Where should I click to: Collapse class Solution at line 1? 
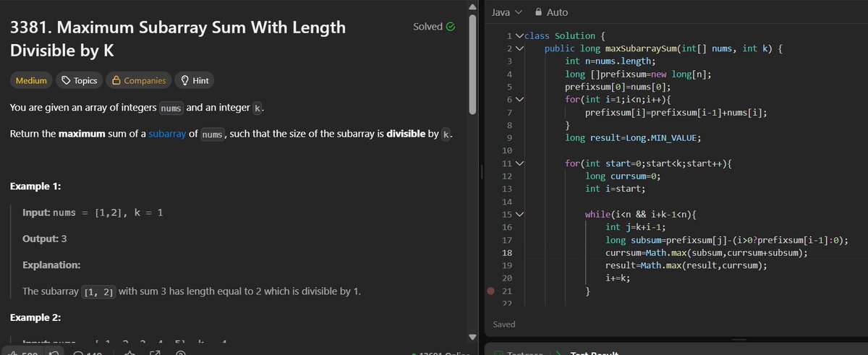[518, 35]
